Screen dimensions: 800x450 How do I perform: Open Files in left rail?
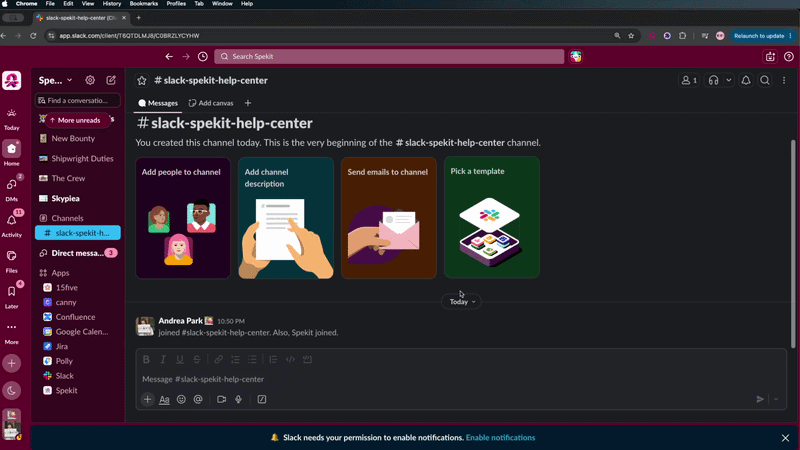pos(11,261)
